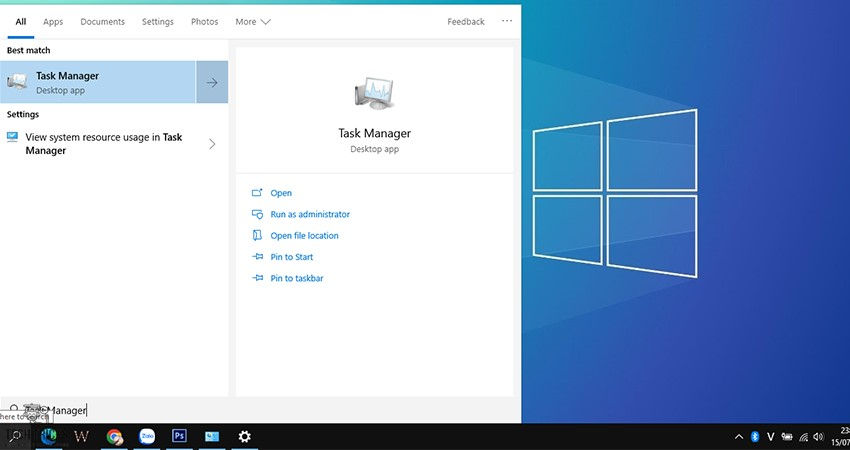Viewport: 850px width, 450px height.
Task: Click the Bluetooth tray icon
Action: [x=755, y=437]
